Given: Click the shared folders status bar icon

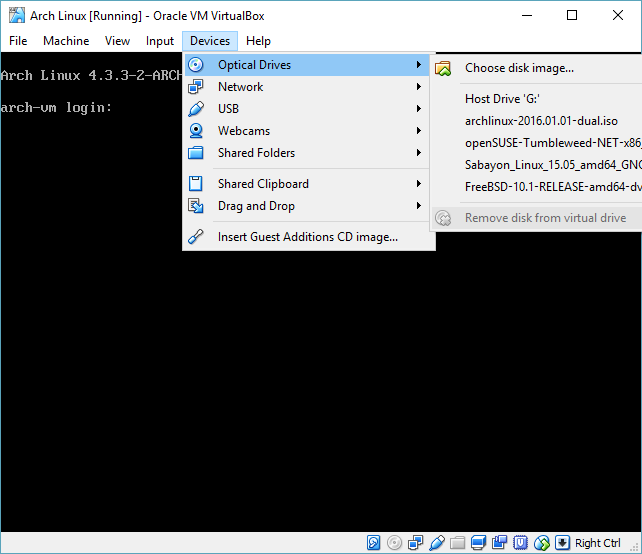Looking at the screenshot, I should tap(457, 543).
